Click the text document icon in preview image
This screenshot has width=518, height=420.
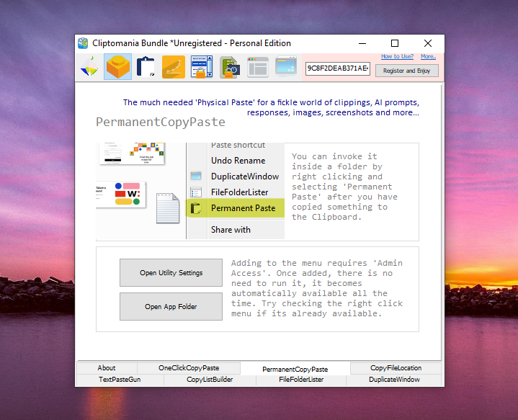pos(168,208)
